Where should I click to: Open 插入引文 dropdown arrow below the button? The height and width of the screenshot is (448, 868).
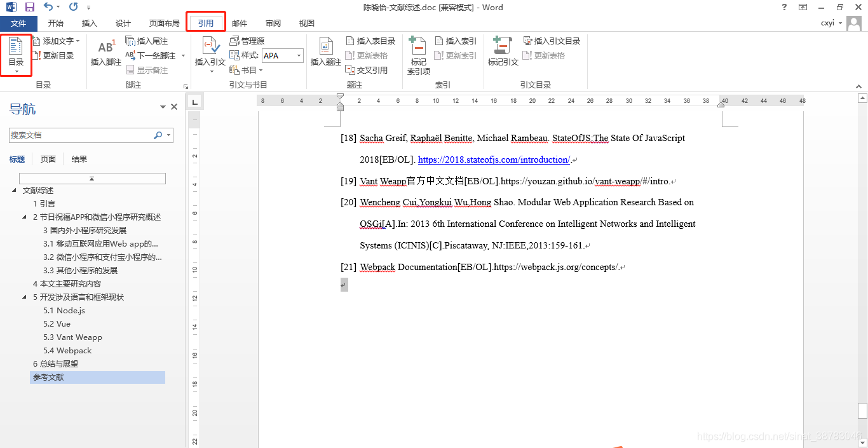(210, 71)
